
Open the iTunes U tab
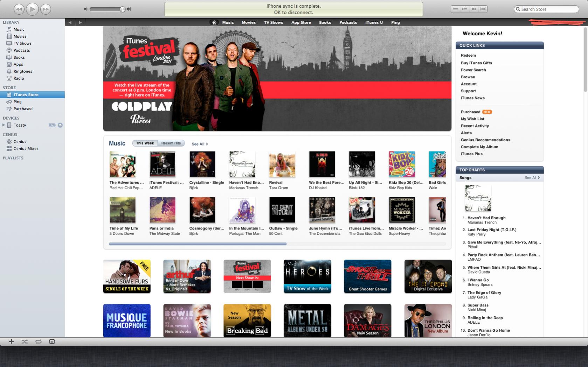coord(374,22)
